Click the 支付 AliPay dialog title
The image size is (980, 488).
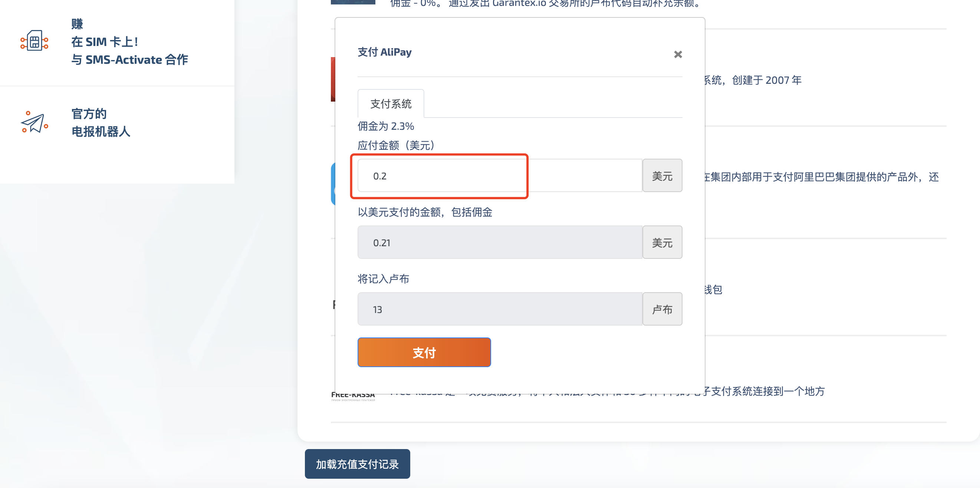[385, 52]
